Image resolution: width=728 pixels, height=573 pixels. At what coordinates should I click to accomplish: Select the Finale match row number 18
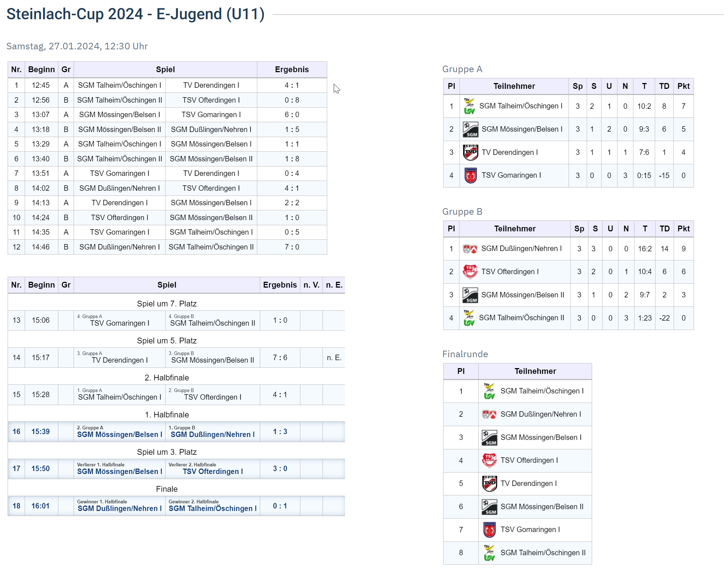click(16, 506)
